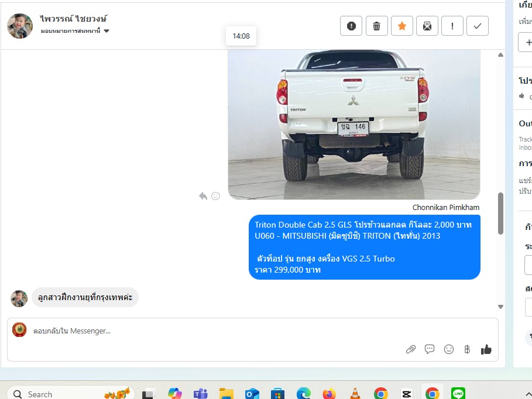The width and height of the screenshot is (532, 399).
Task: Open Microsoft Teams from the taskbar
Action: 201,394
